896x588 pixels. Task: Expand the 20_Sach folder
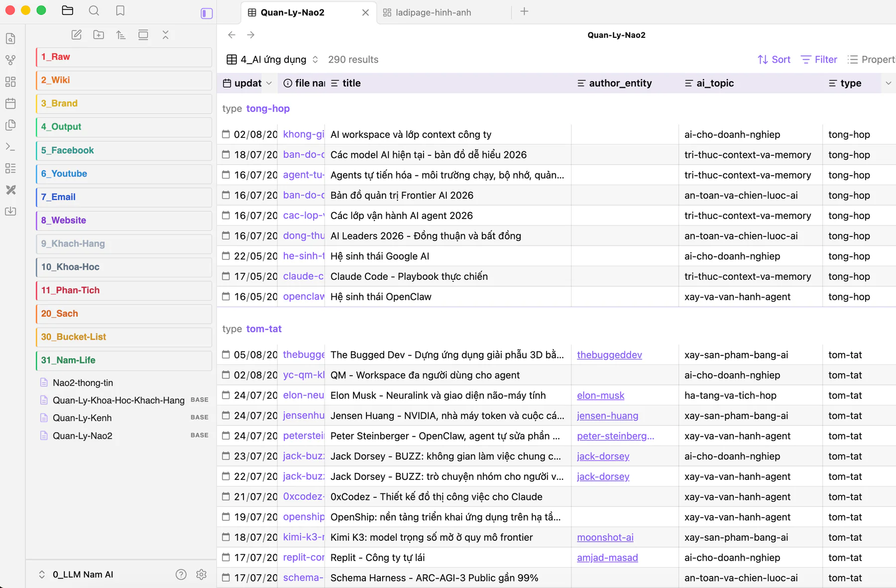coord(124,315)
